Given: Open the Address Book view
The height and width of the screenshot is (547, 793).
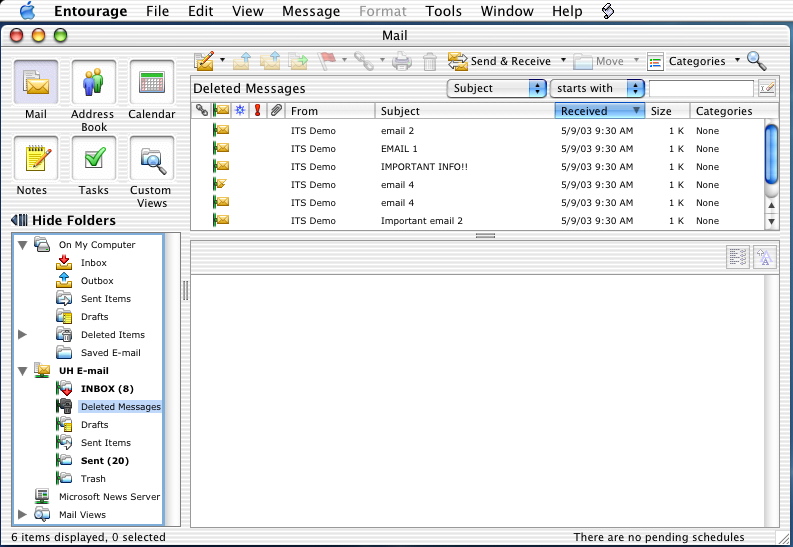Looking at the screenshot, I should pyautogui.click(x=94, y=82).
